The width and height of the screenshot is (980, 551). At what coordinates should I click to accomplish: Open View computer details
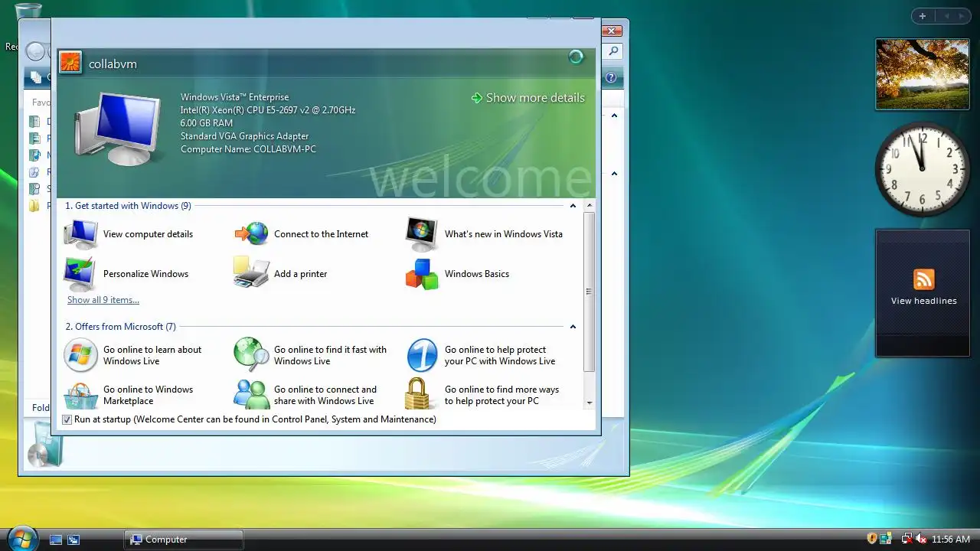pyautogui.click(x=129, y=234)
